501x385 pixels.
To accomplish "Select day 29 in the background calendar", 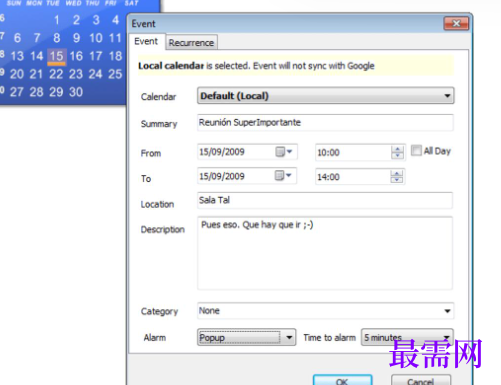I will click(x=56, y=92).
